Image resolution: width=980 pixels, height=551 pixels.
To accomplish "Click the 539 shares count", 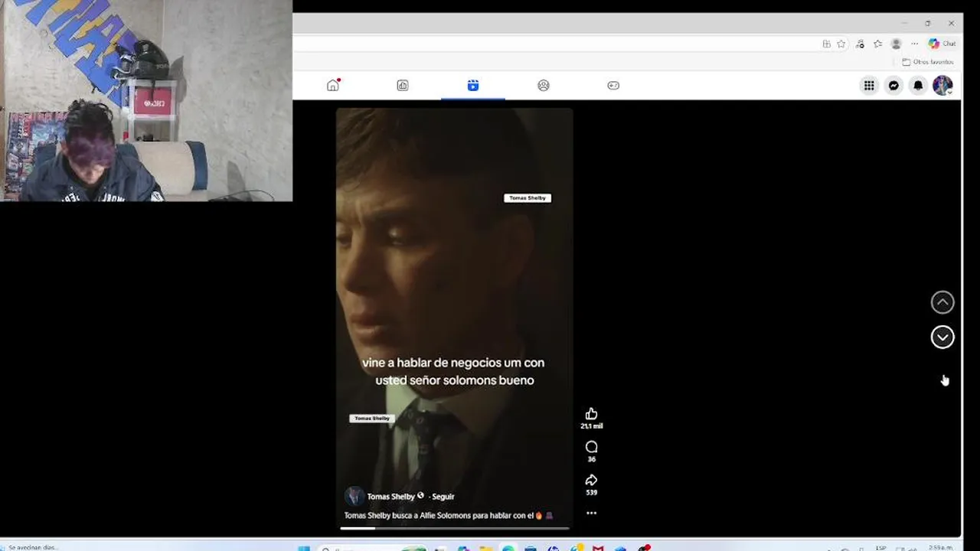I will click(x=591, y=492).
